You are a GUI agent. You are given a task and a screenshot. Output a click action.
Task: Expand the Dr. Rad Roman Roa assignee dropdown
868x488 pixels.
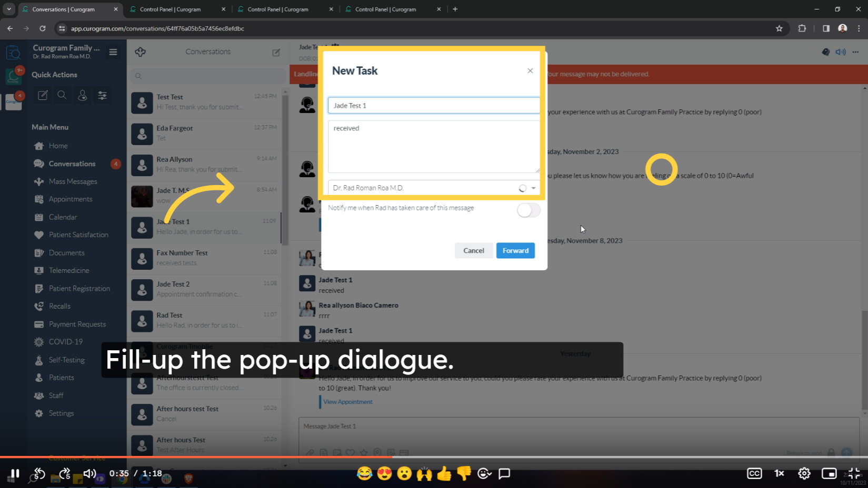pos(533,188)
